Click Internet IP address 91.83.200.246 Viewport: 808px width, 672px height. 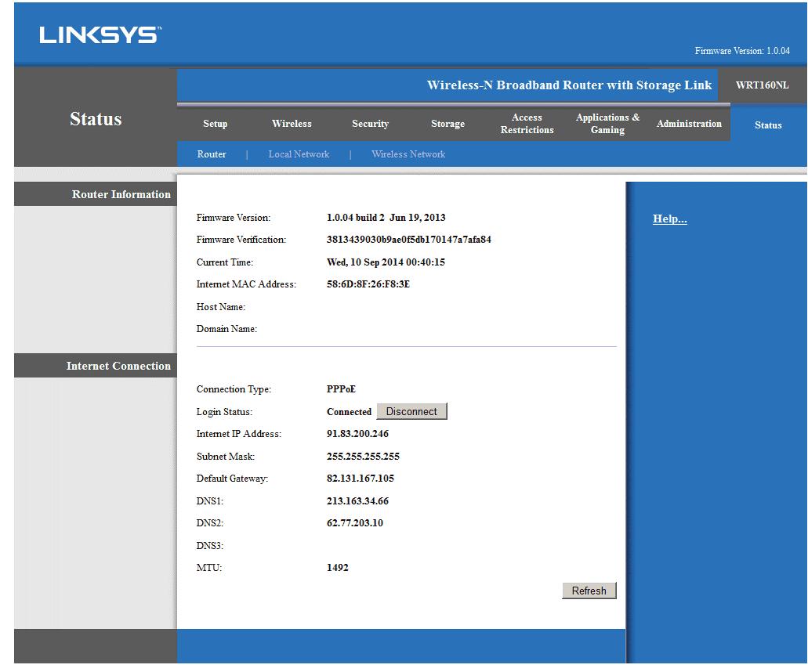point(357,434)
